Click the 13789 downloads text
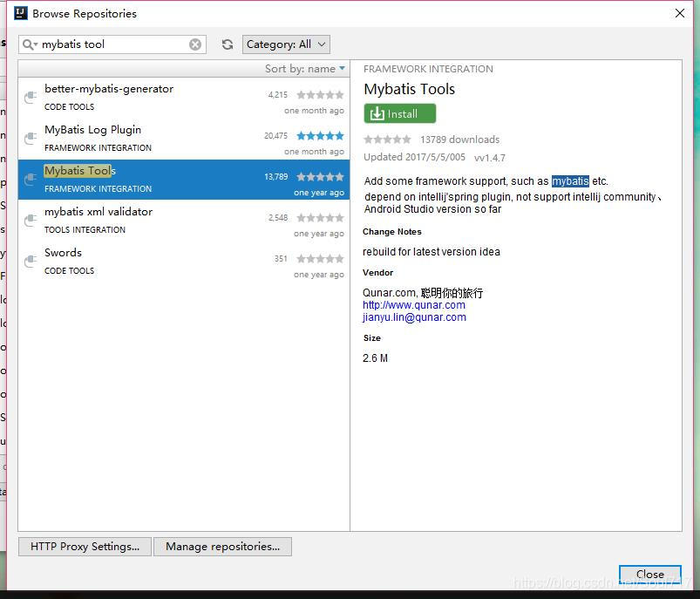This screenshot has height=599, width=700. pos(459,140)
